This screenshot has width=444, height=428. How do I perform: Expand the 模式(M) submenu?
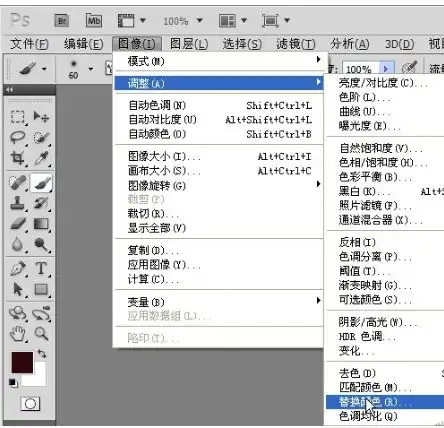[x=219, y=61]
